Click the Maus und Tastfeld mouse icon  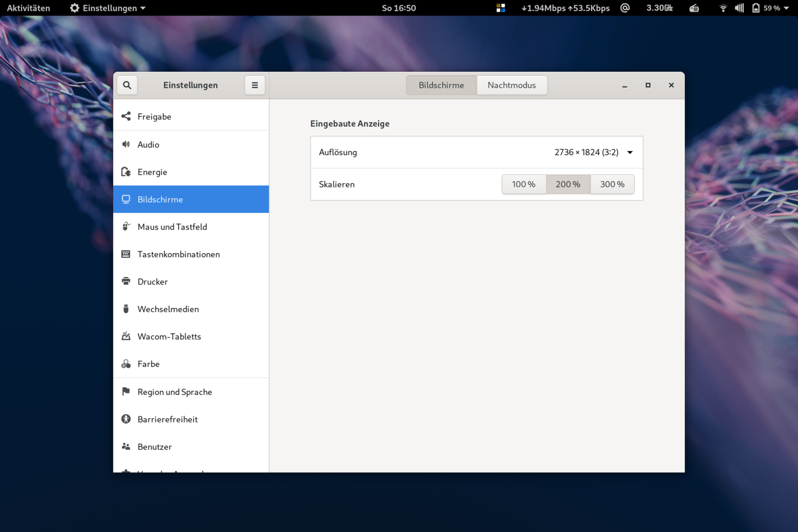[x=126, y=226]
